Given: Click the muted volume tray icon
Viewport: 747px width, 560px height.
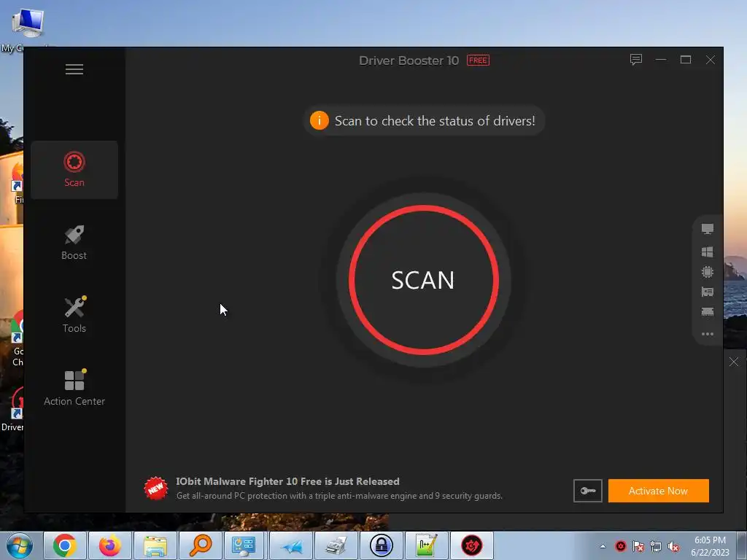Looking at the screenshot, I should tap(673, 546).
